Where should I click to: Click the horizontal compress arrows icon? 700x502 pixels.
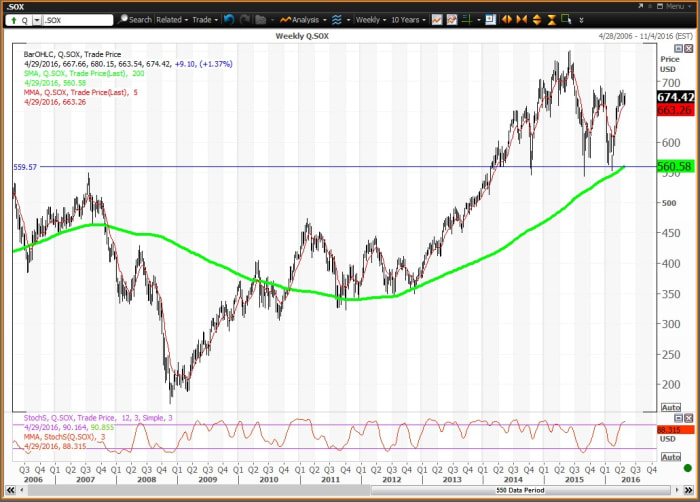(x=521, y=19)
